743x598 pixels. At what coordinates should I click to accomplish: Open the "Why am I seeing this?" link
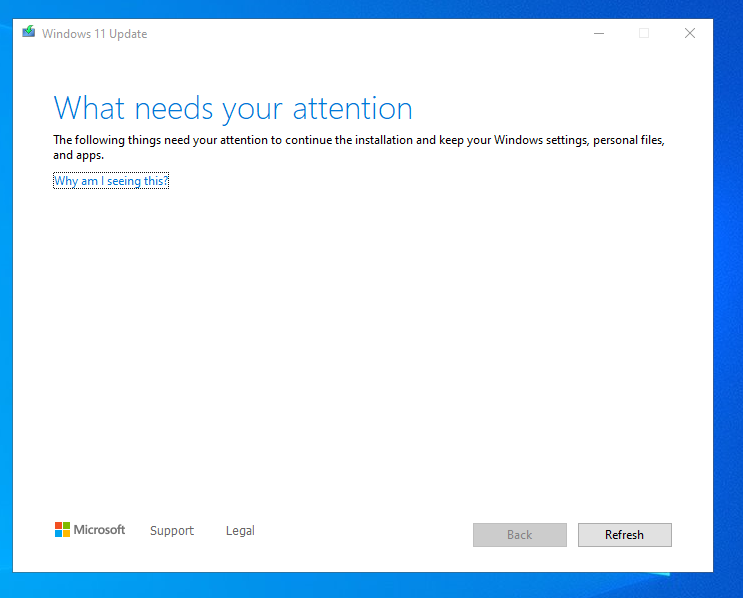(x=111, y=181)
